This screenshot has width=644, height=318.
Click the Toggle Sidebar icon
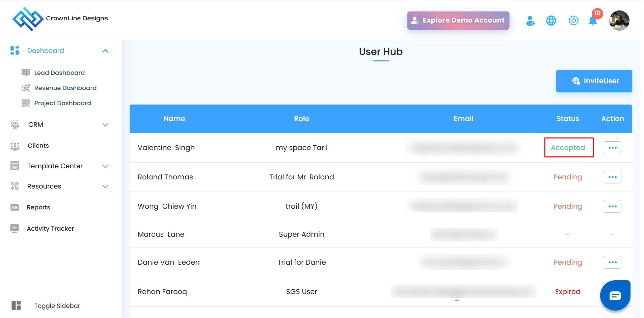click(16, 306)
